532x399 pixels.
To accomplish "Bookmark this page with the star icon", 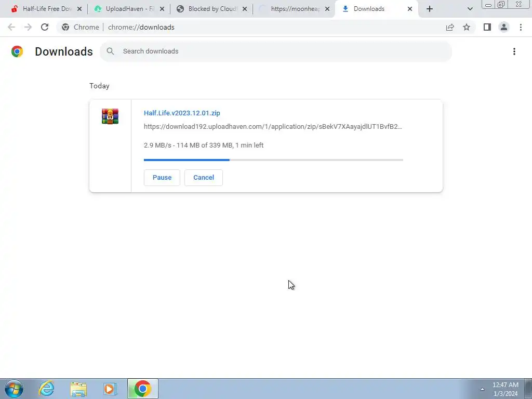I will coord(467,27).
